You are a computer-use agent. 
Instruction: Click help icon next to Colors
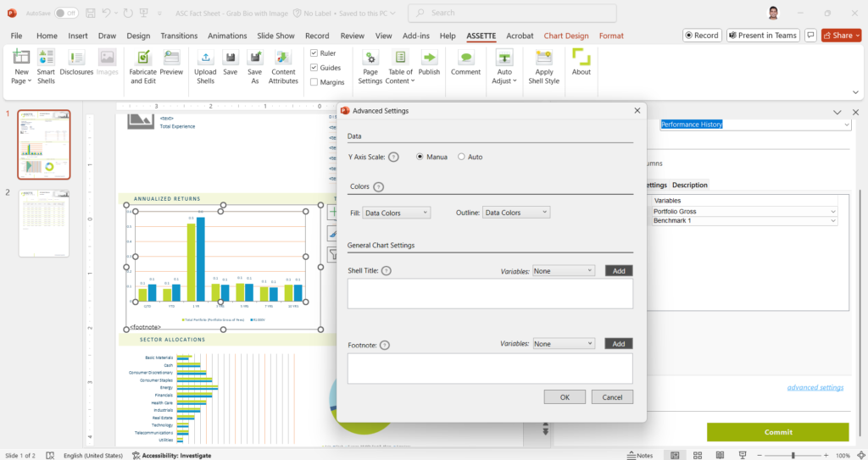click(x=379, y=187)
